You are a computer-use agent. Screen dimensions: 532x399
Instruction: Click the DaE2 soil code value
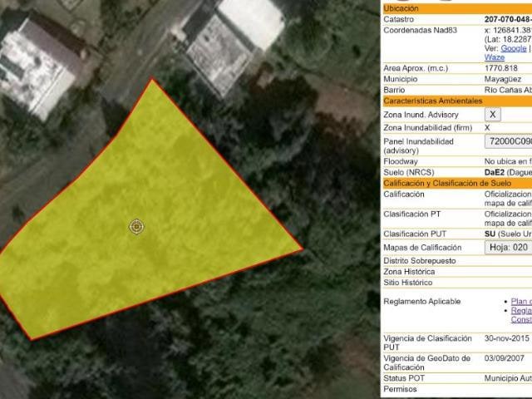496,172
